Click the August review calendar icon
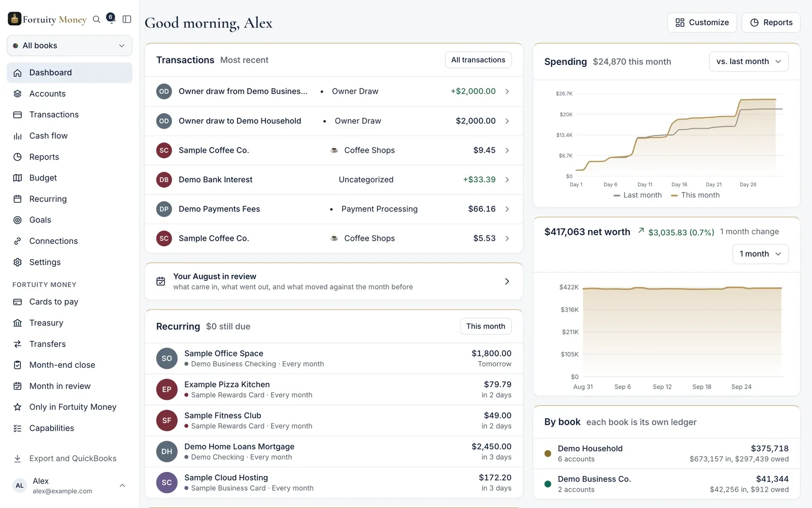Screen dimensions: 812x508 coord(161,281)
